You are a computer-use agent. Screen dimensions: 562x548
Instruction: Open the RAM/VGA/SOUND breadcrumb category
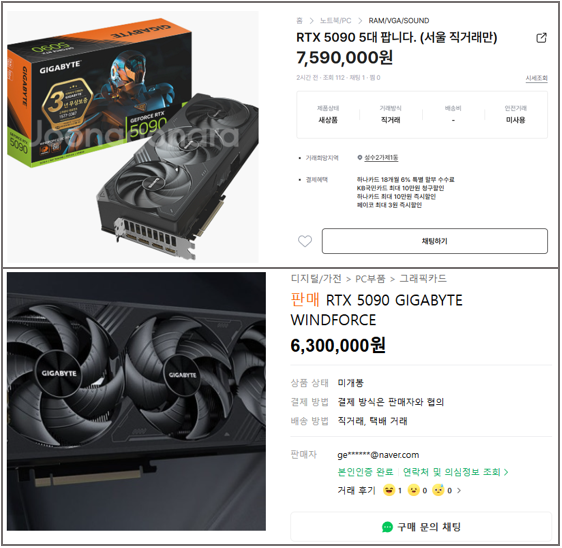tap(399, 21)
